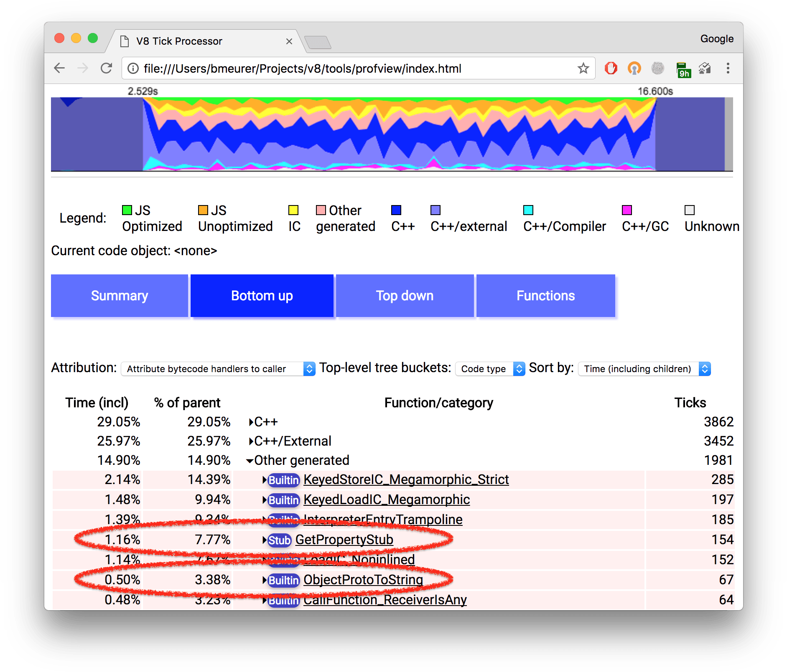
Task: Click the Builtin badge on ObjectProtoToString
Action: 283,581
